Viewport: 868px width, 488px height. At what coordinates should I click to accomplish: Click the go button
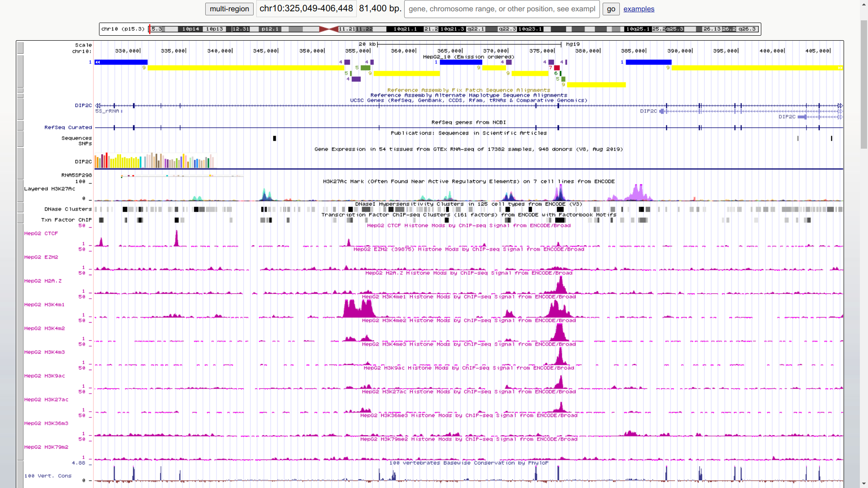tap(611, 9)
